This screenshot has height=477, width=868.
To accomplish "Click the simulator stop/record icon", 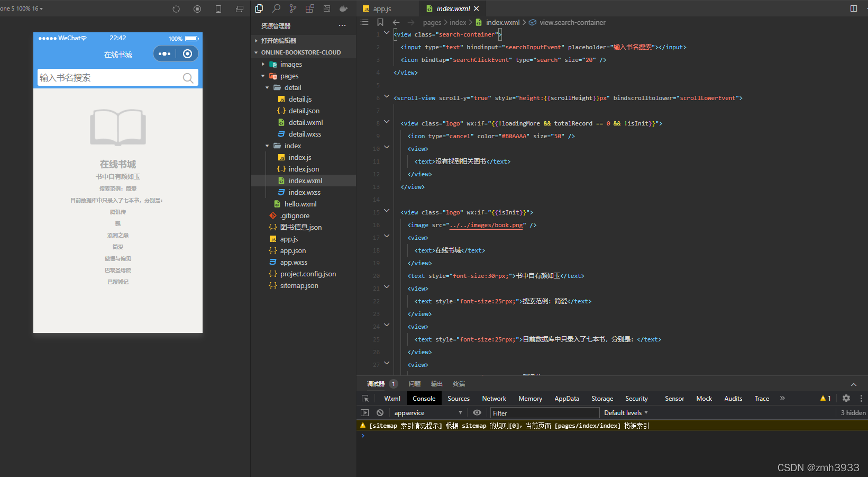I will pos(197,9).
